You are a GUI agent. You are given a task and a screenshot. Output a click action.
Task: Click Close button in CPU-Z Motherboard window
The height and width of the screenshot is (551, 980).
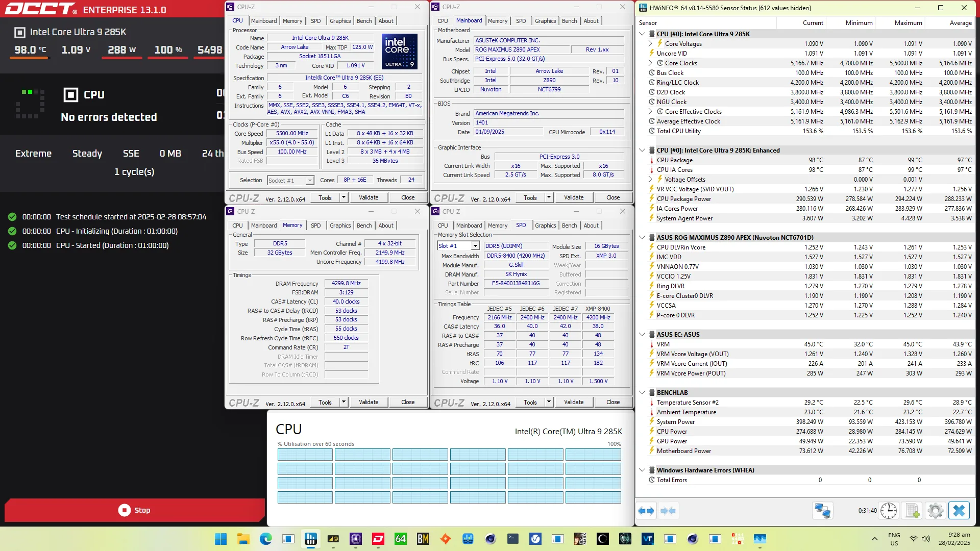[613, 197]
